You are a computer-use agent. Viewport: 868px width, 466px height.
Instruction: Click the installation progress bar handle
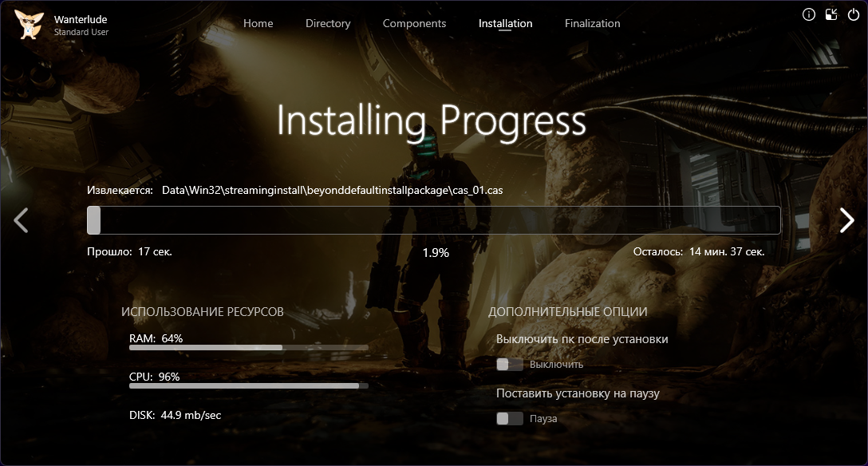click(x=94, y=220)
